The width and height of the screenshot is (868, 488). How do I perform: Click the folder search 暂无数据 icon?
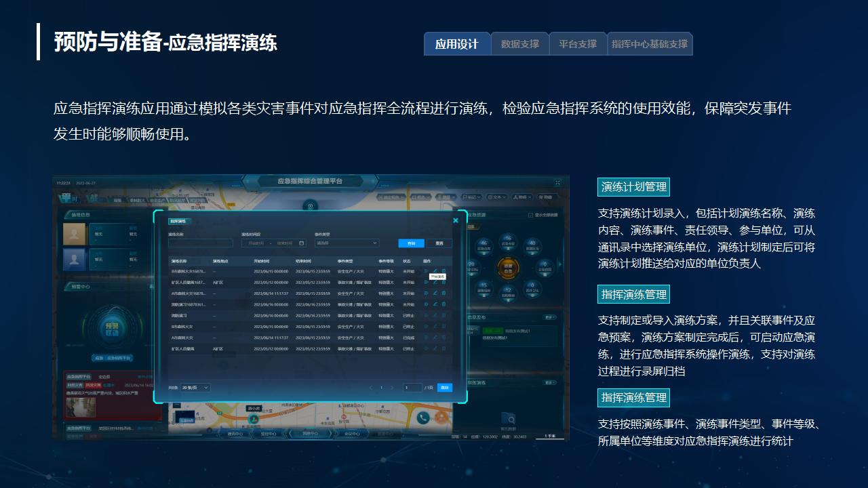coord(508,419)
